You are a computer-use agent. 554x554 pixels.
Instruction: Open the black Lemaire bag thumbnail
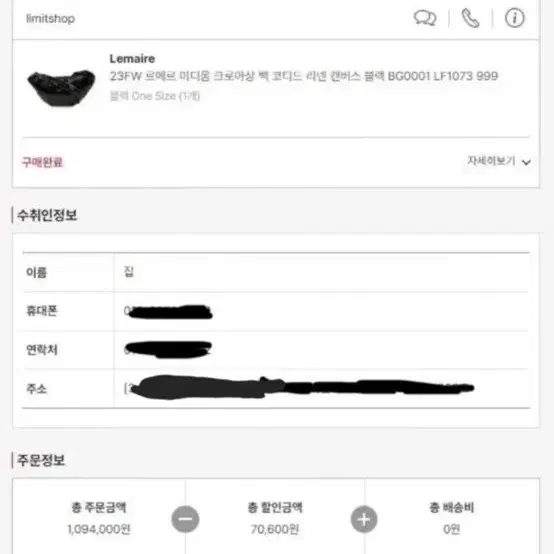(61, 88)
